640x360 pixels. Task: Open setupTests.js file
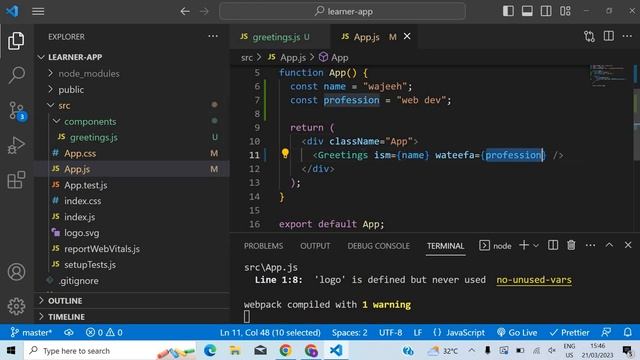pyautogui.click(x=90, y=264)
